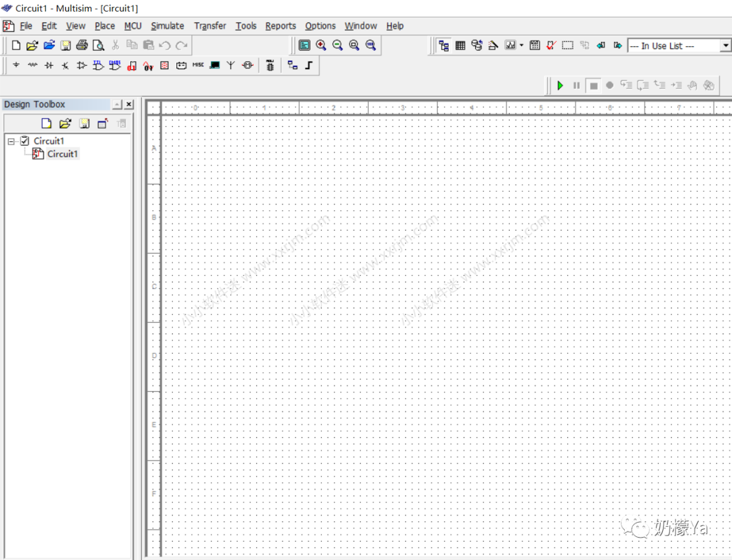The height and width of the screenshot is (560, 732).
Task: Open the Tools menu
Action: click(246, 26)
